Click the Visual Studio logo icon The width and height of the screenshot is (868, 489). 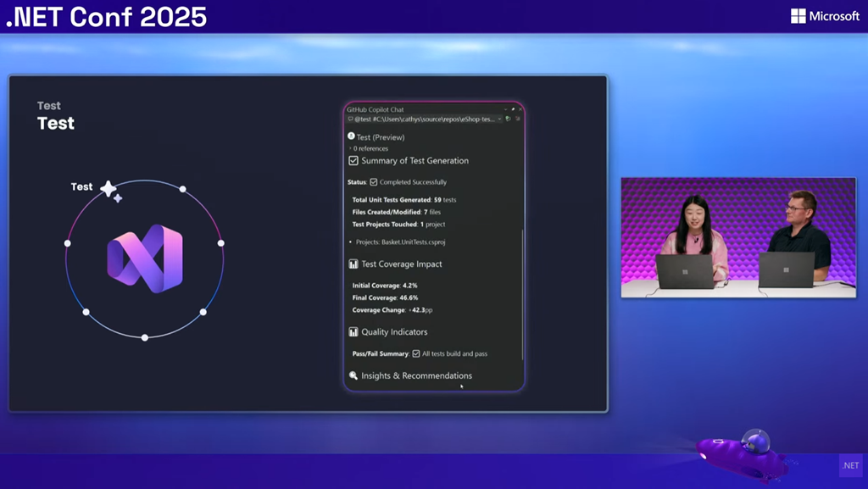144,258
